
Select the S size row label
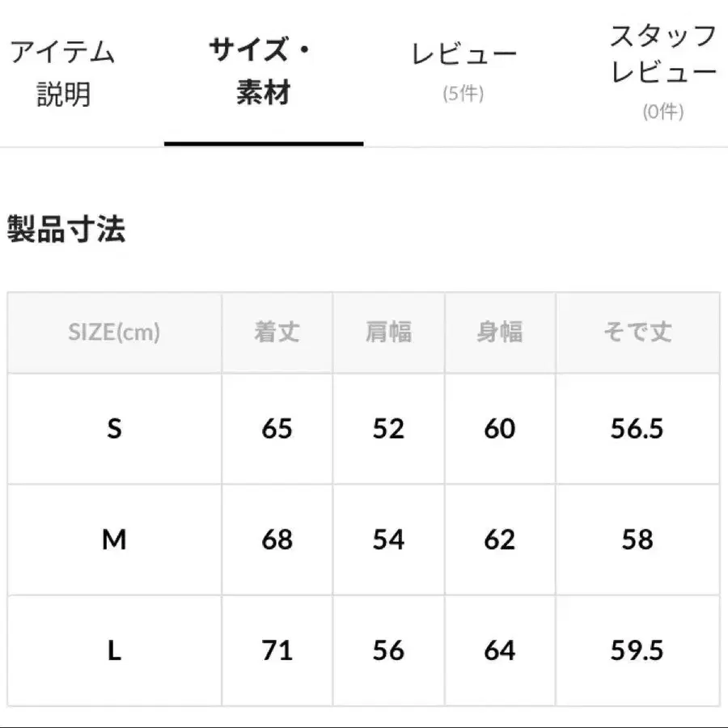click(x=114, y=429)
